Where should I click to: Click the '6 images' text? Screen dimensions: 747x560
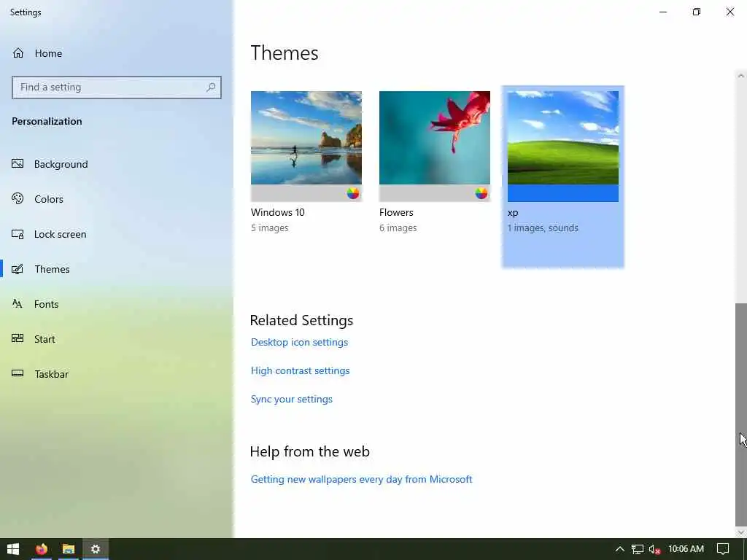[398, 228]
